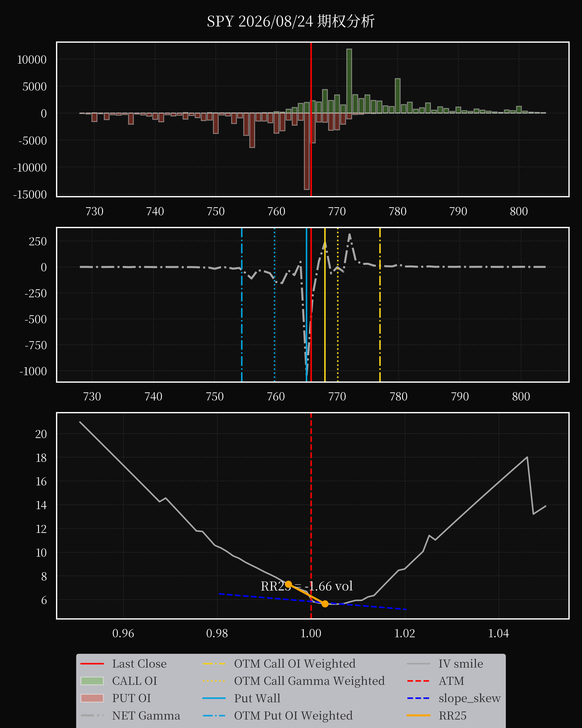Click the chart title "SPY 2026/08/24 期权分析"
The image size is (582, 728).
point(291,22)
